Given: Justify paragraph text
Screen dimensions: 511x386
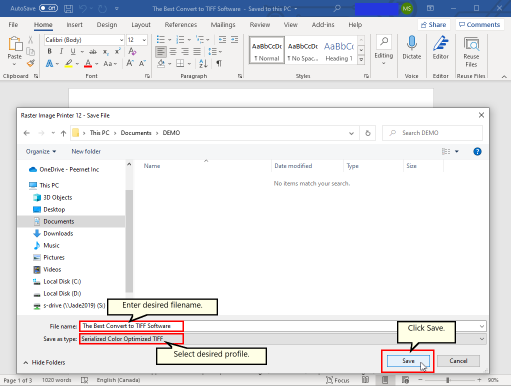Looking at the screenshot, I should [x=197, y=52].
